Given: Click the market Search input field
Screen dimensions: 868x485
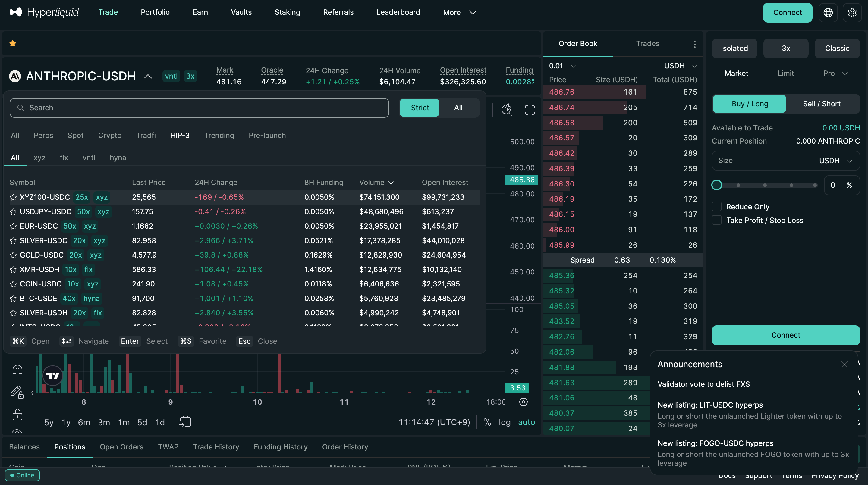Looking at the screenshot, I should [x=199, y=108].
